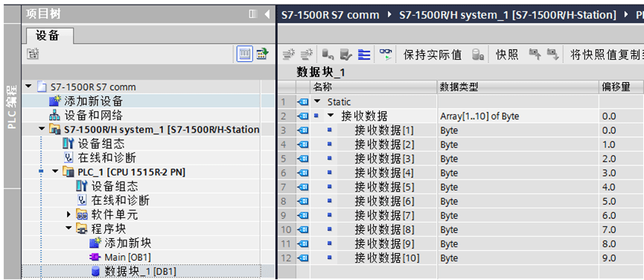Click the 将快照值复制 button

coord(606,54)
